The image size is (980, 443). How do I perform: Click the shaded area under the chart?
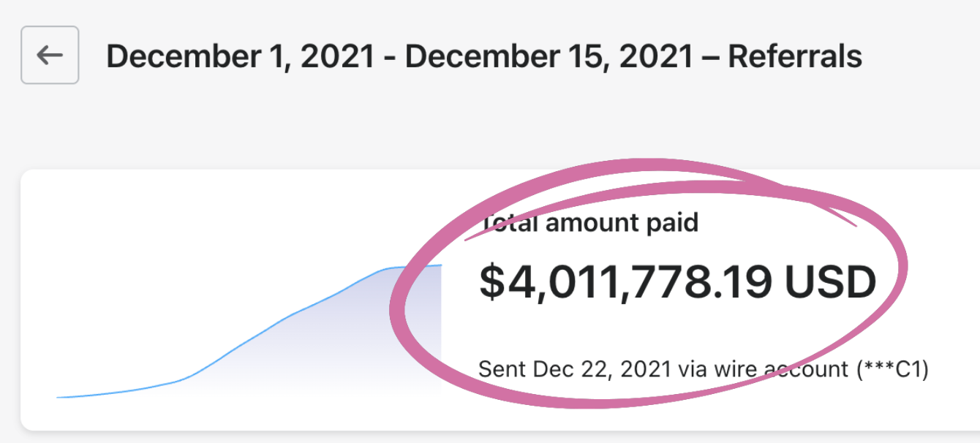click(366, 344)
